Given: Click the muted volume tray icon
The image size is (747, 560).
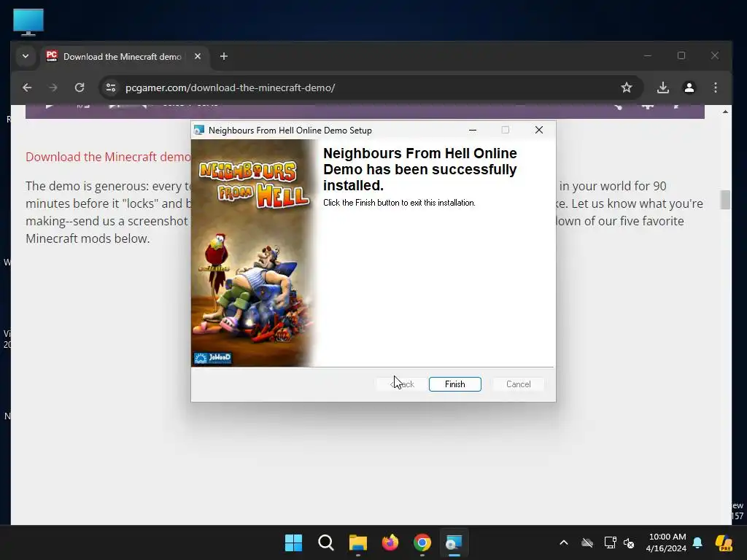Looking at the screenshot, I should (x=629, y=542).
